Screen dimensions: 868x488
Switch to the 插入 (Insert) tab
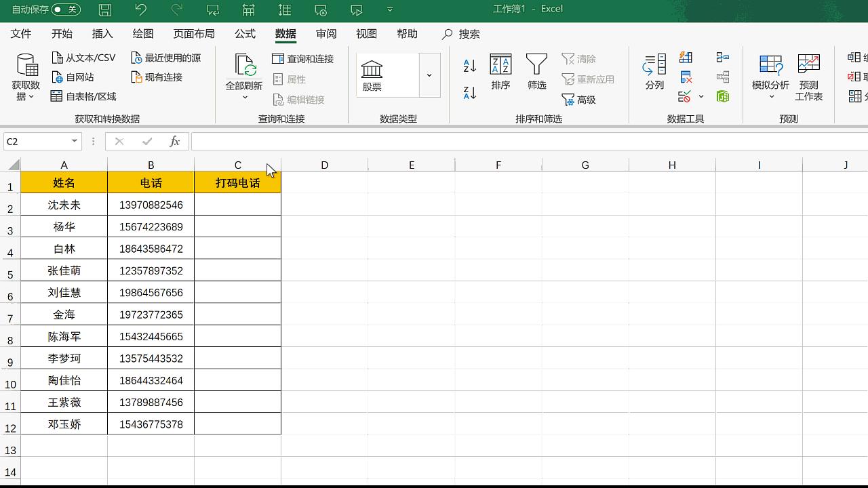[102, 34]
